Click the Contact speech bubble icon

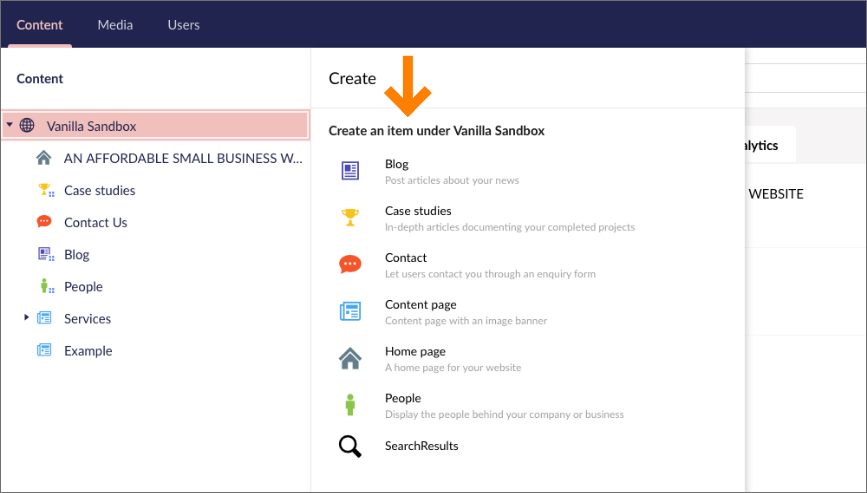point(350,264)
